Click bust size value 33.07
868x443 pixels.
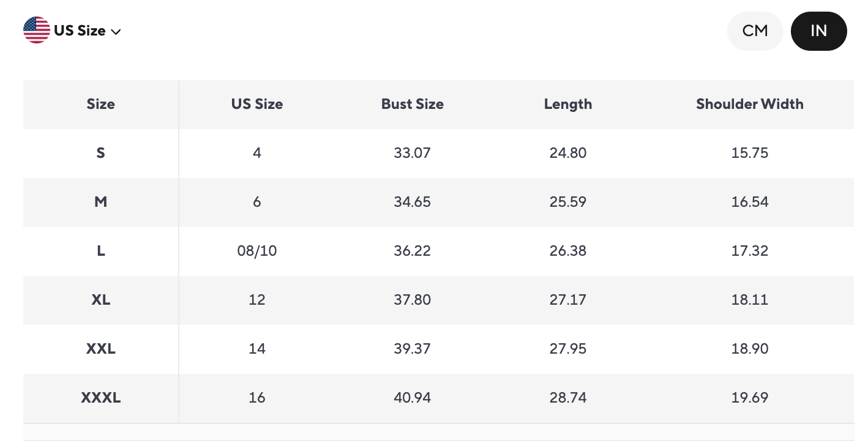click(x=413, y=153)
